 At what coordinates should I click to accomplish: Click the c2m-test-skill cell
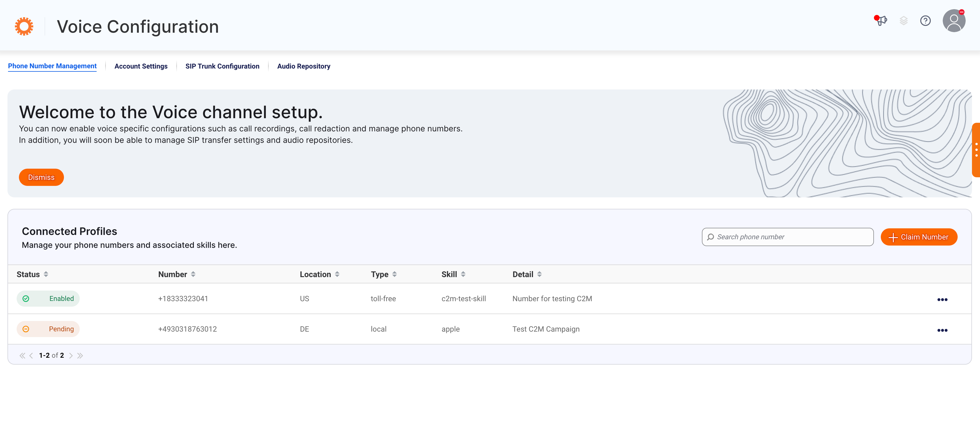click(x=463, y=299)
